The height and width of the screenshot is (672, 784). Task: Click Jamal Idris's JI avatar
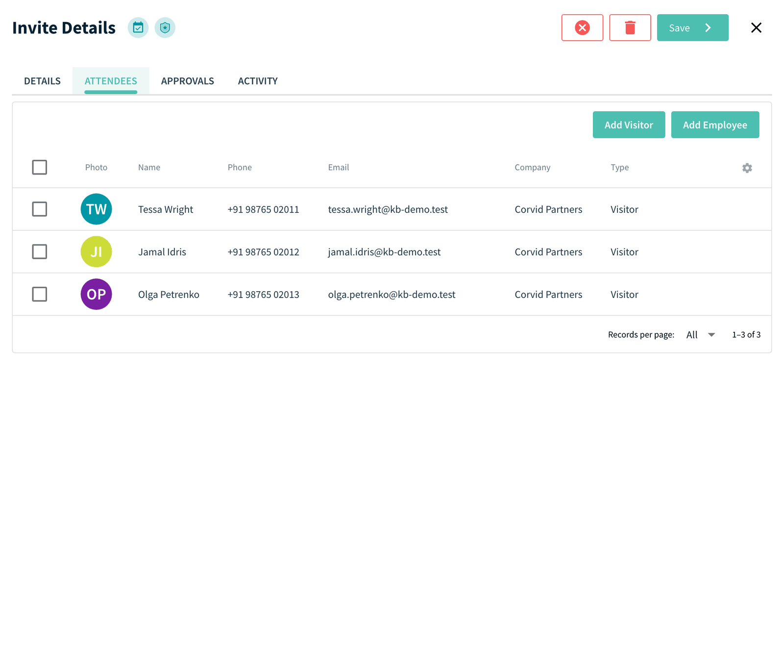97,252
